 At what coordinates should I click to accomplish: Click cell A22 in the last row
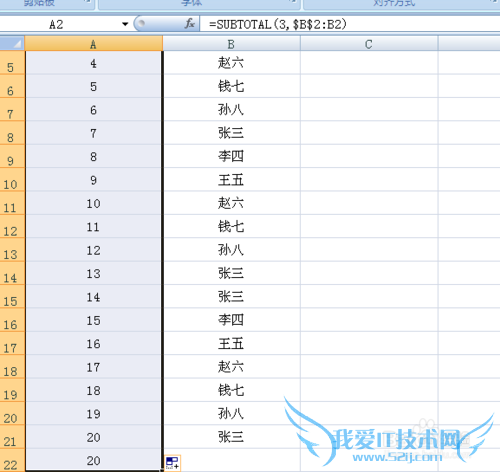coord(94,460)
